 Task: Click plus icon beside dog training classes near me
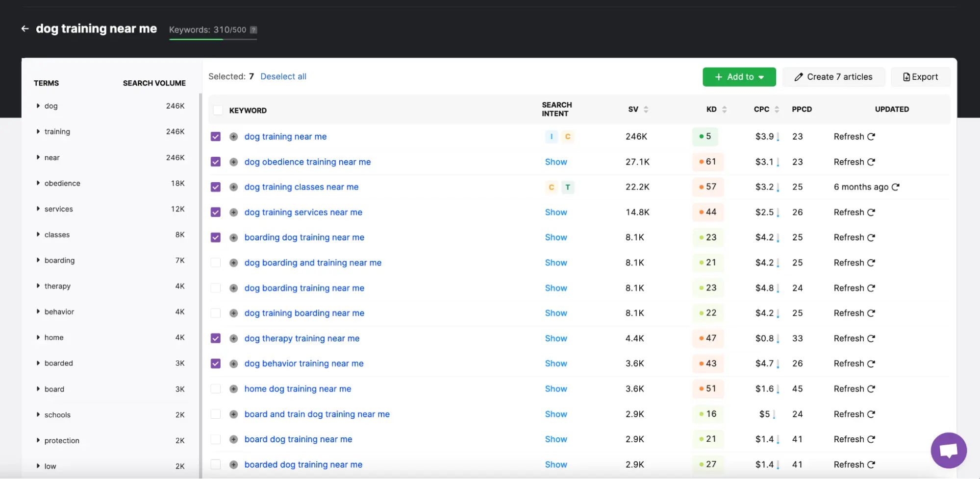click(234, 187)
